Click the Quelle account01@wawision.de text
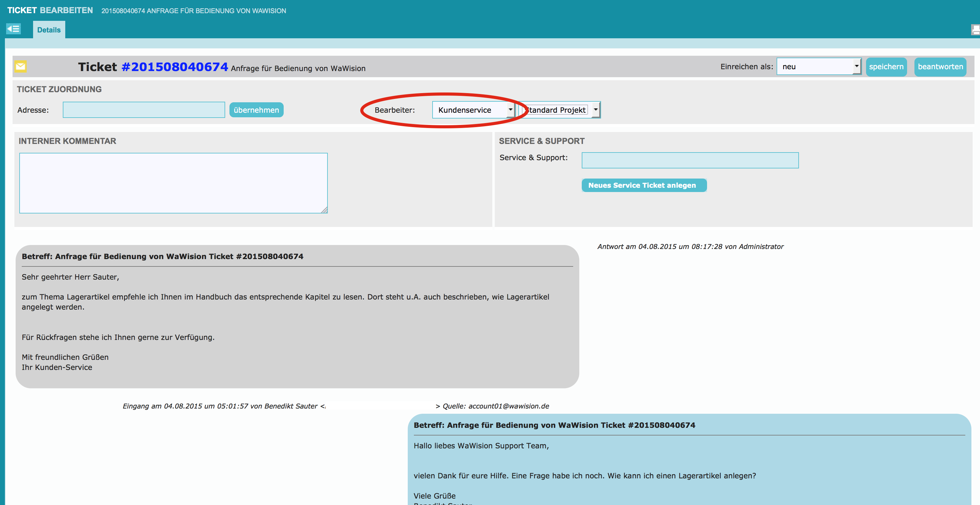 pos(496,406)
